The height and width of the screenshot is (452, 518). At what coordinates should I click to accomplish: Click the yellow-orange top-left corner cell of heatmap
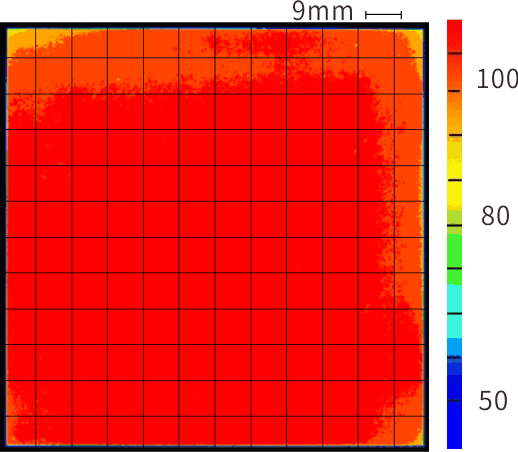pos(21,43)
